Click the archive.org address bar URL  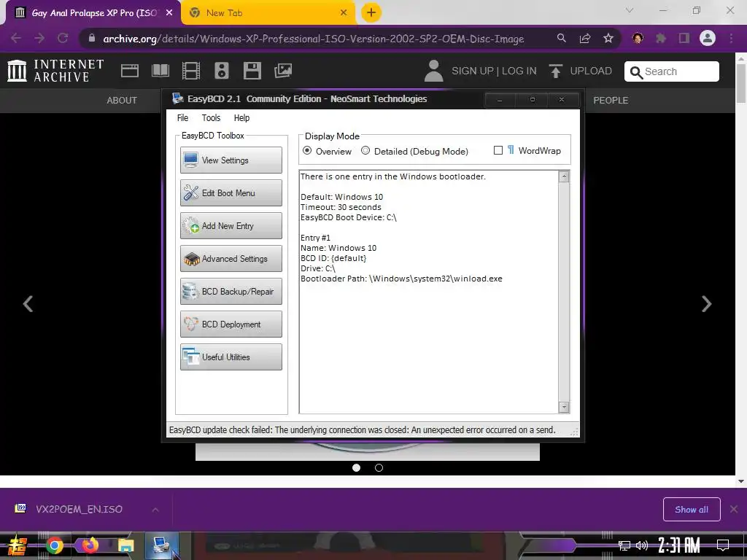(314, 39)
